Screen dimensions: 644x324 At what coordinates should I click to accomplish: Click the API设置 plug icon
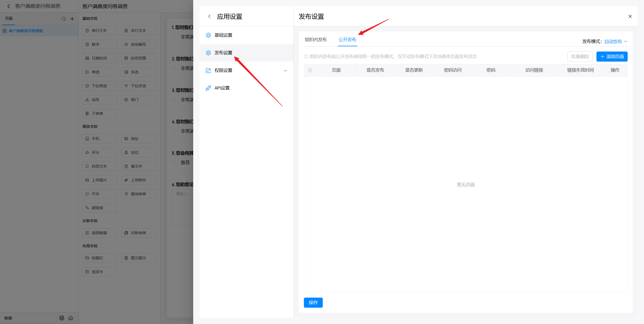coord(208,88)
